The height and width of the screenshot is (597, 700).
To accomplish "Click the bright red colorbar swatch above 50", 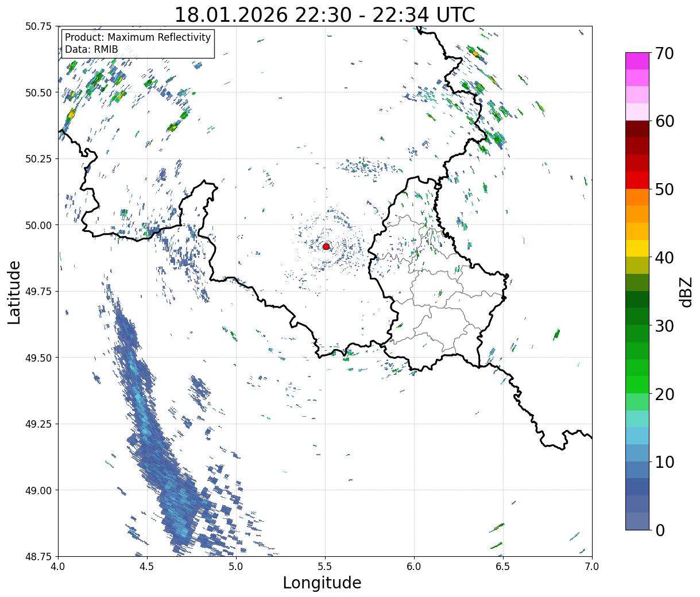I will (637, 180).
